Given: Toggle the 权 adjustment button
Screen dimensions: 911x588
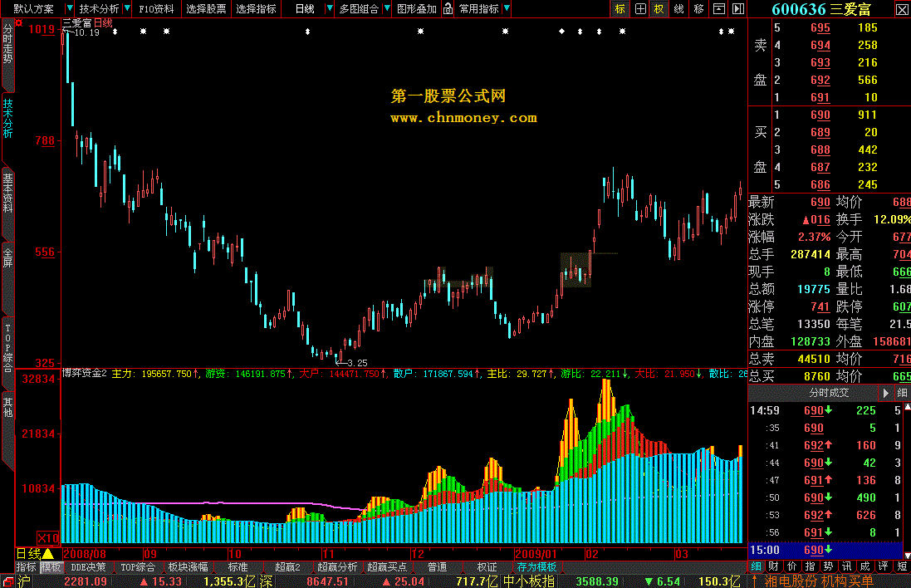Looking at the screenshot, I should pos(659,8).
